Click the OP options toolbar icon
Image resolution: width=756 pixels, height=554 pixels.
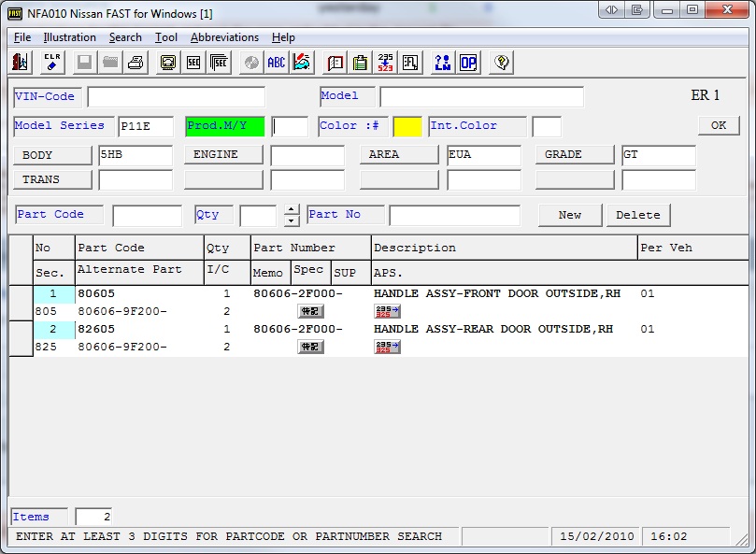point(468,63)
